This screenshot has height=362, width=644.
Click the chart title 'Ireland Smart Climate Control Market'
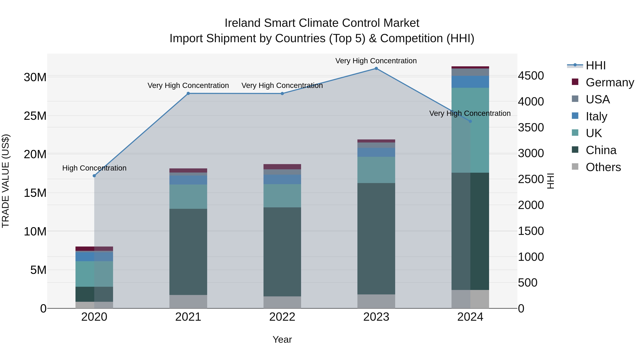tap(322, 23)
